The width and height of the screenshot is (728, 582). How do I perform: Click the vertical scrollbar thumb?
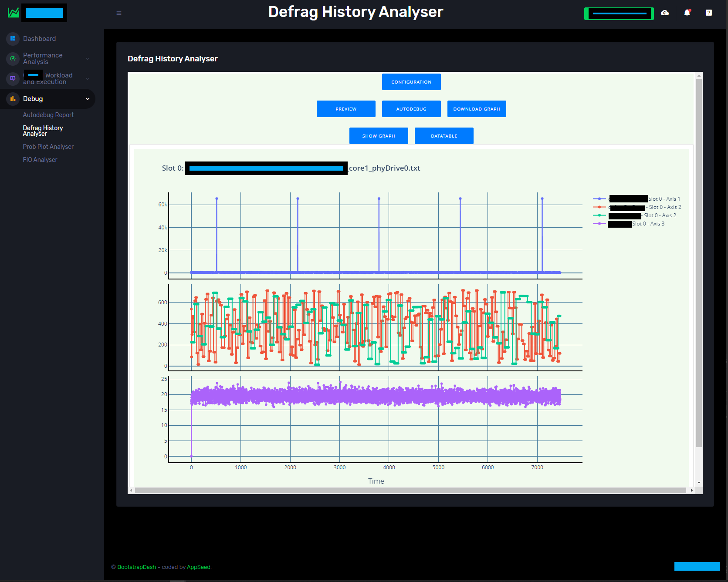tap(699, 263)
